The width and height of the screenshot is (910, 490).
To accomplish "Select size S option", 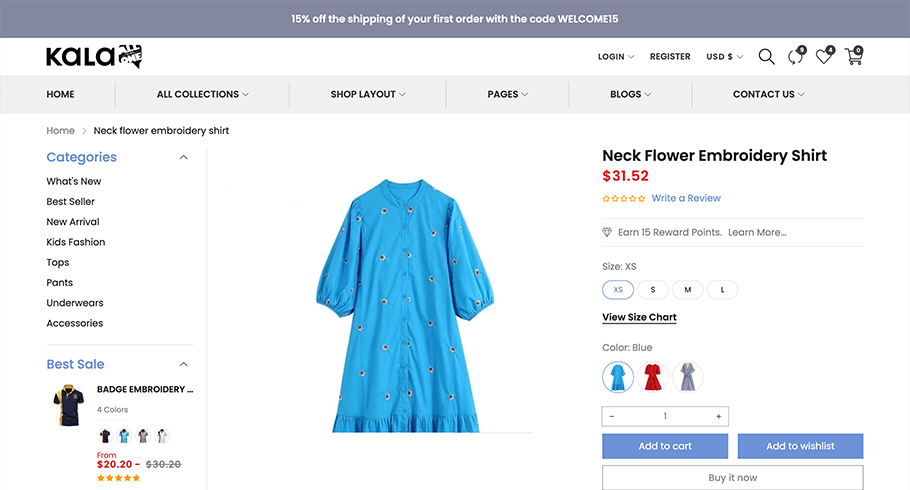I will pyautogui.click(x=653, y=290).
